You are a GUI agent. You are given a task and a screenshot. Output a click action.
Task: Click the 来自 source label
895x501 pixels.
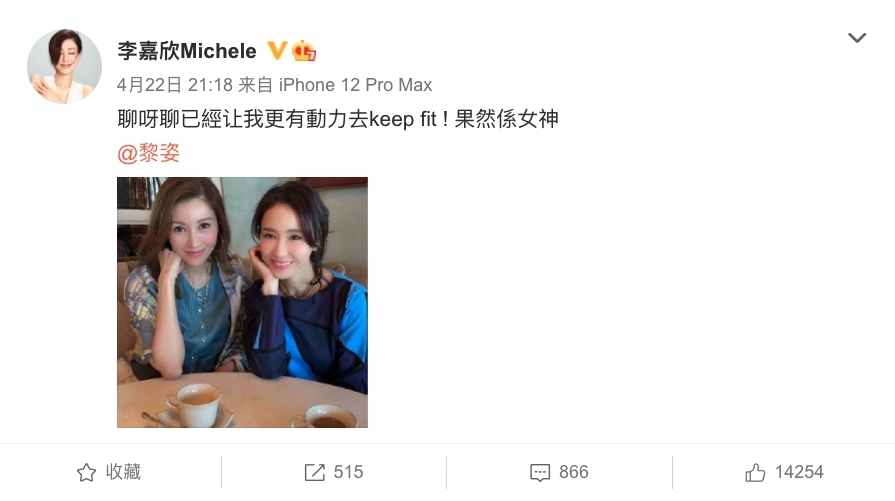pyautogui.click(x=255, y=85)
